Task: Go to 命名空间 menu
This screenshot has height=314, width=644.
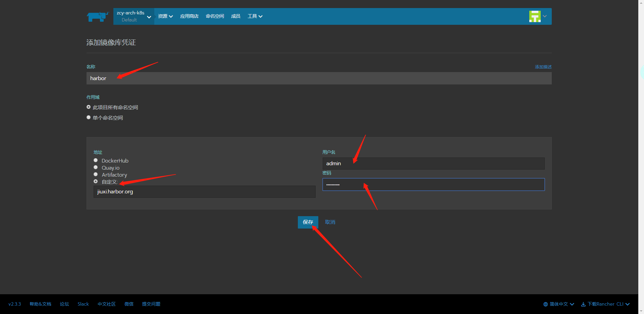Action: 215,16
